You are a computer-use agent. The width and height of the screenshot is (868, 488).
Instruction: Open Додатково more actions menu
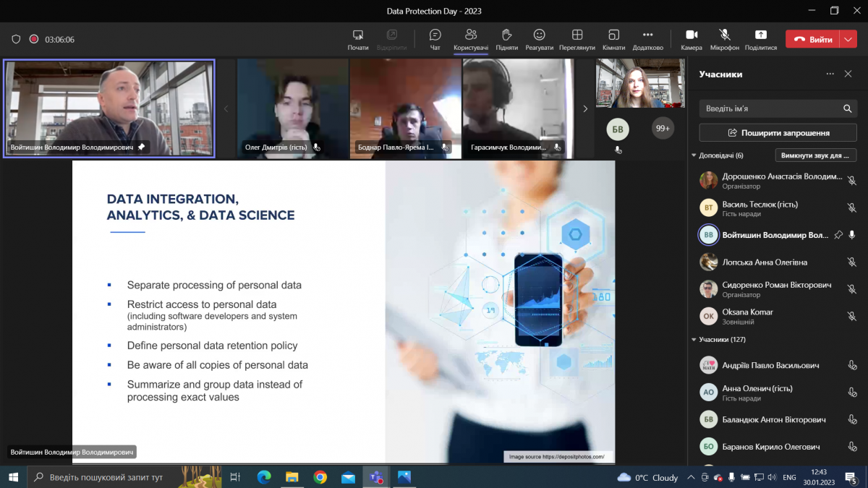[x=647, y=39]
